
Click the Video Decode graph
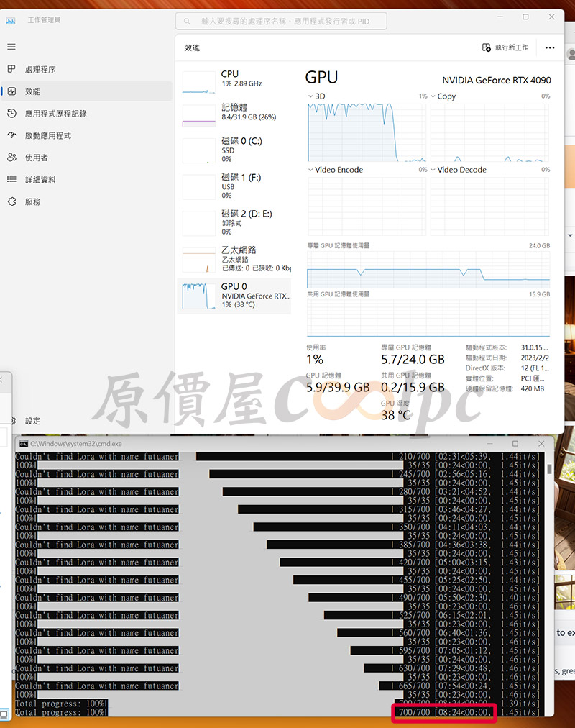pos(490,206)
